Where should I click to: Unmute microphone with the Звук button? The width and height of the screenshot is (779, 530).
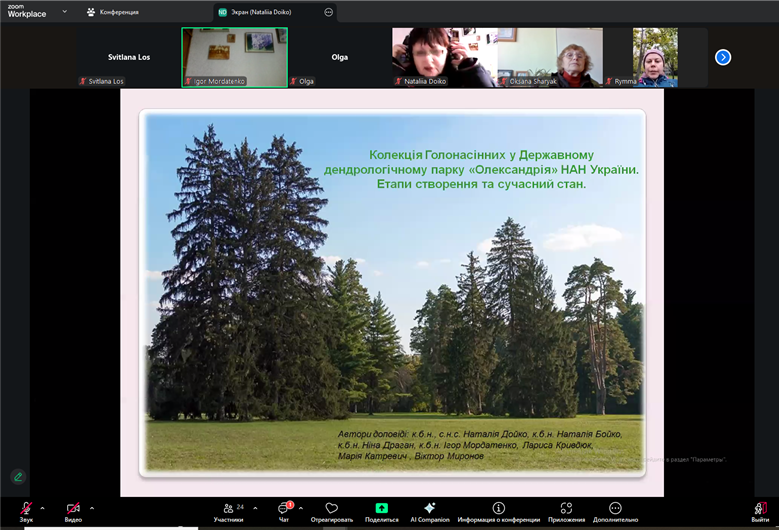[26, 509]
